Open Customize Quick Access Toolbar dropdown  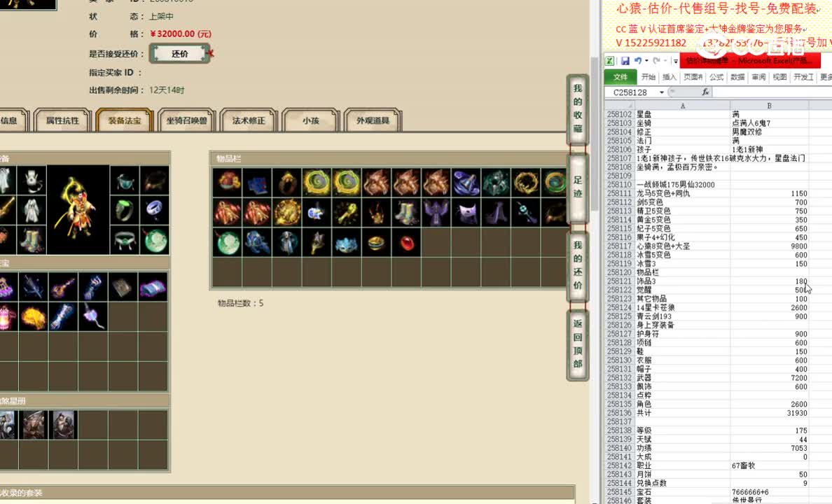pyautogui.click(x=675, y=61)
